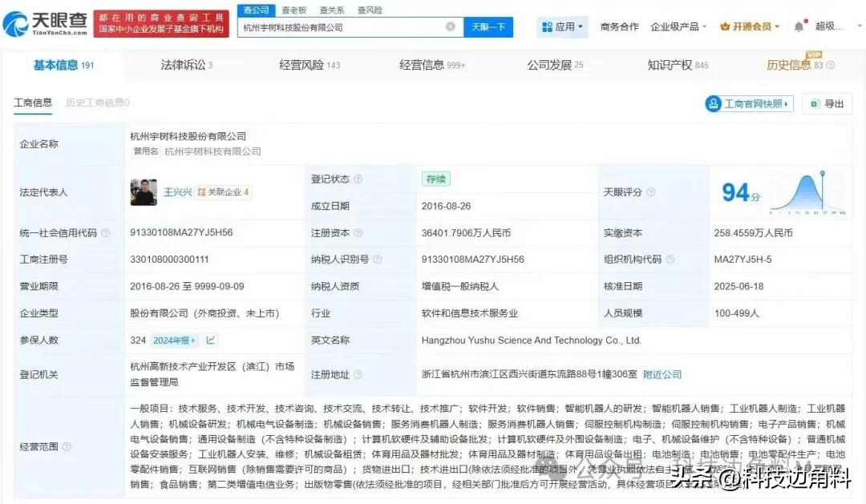Select the 人员规模 value 100-499人
Image resolution: width=866 pixels, height=504 pixels.
click(x=737, y=313)
